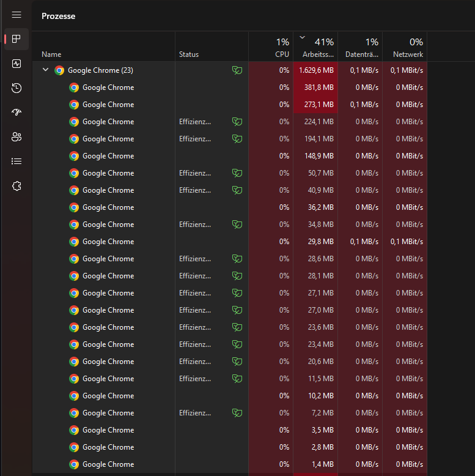Click efficiency leaf icon on 23,4 MB row
The width and height of the screenshot is (475, 476).
(x=237, y=344)
